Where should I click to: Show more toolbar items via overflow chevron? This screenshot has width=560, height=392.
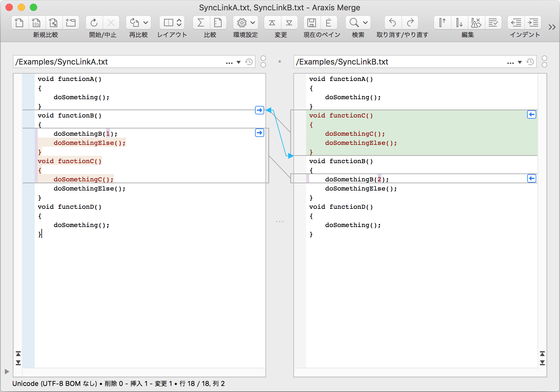[552, 27]
